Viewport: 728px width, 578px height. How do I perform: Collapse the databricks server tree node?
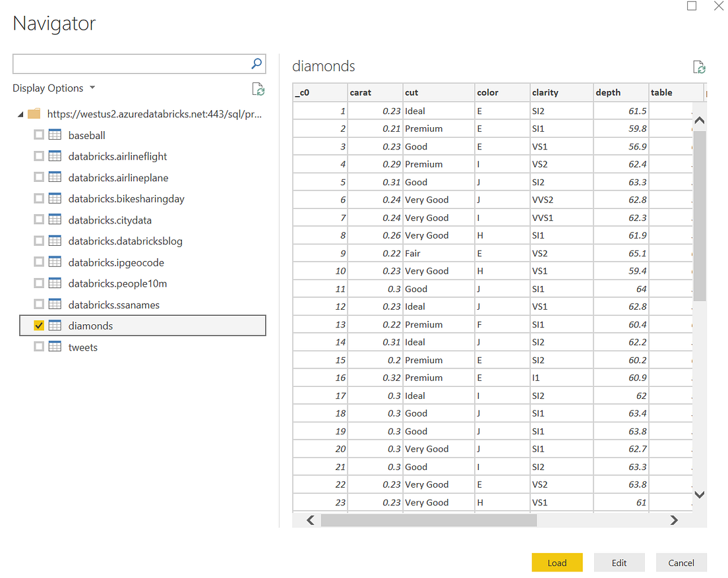pyautogui.click(x=20, y=113)
